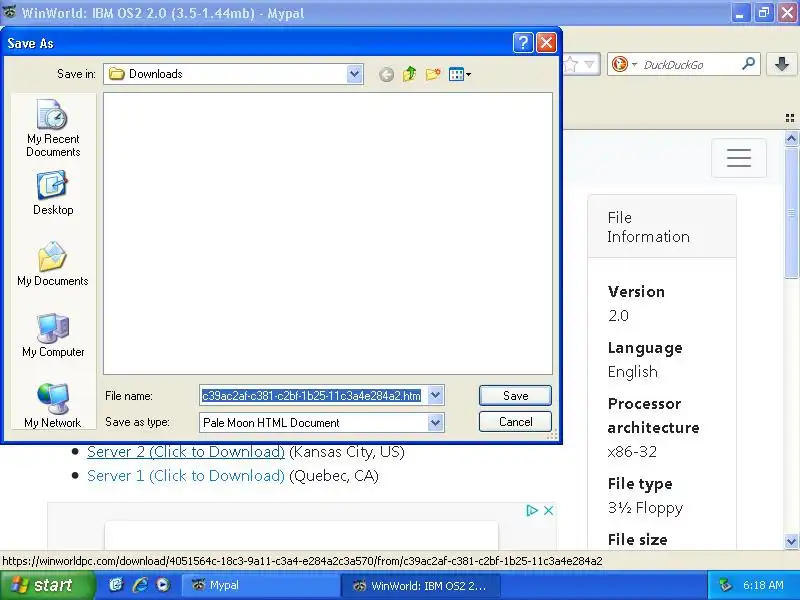Close the Save As dialog
The height and width of the screenshot is (600, 800).
(x=546, y=43)
